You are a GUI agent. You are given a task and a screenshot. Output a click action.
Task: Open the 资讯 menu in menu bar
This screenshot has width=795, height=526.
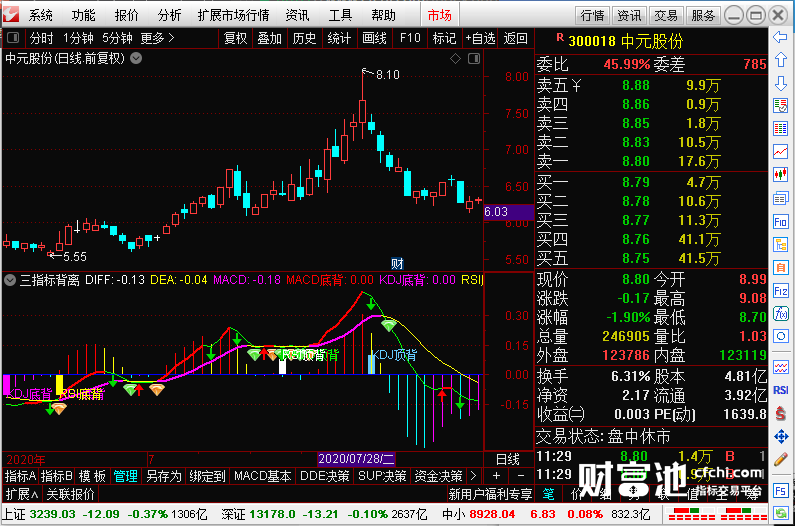pos(298,15)
